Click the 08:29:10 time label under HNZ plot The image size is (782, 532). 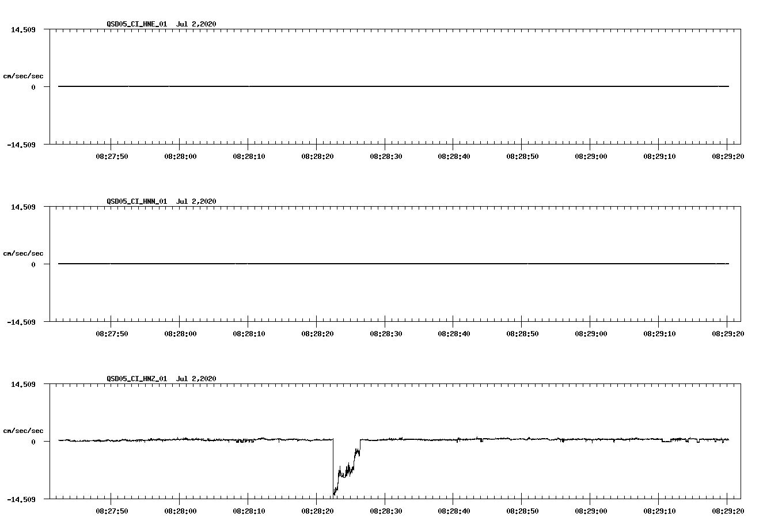pyautogui.click(x=659, y=511)
